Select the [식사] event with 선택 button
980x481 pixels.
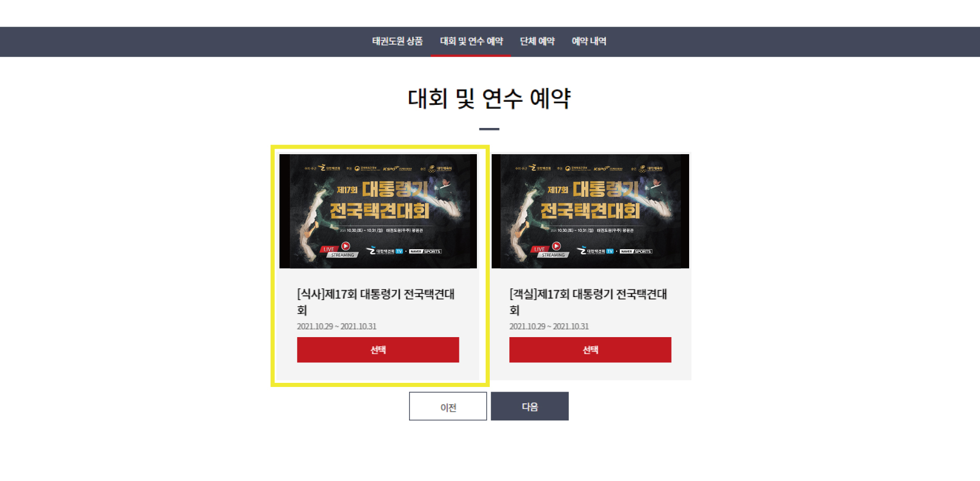coord(378,350)
